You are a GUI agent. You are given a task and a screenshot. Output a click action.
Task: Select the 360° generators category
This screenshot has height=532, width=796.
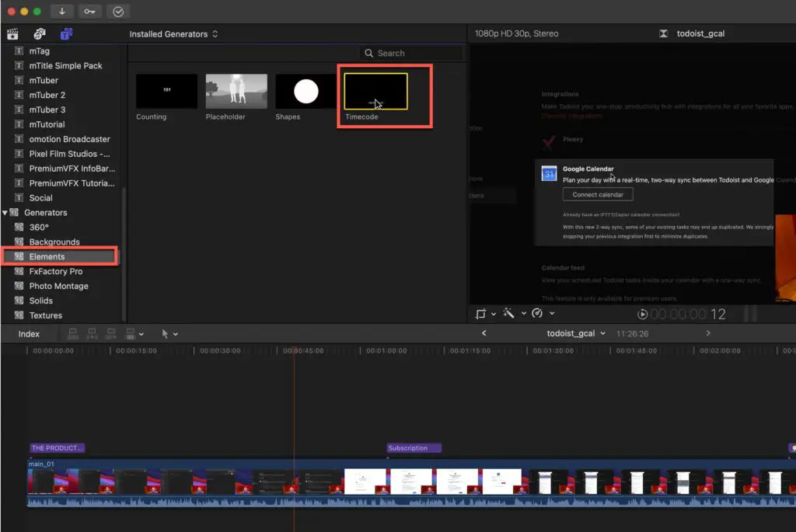(x=39, y=228)
